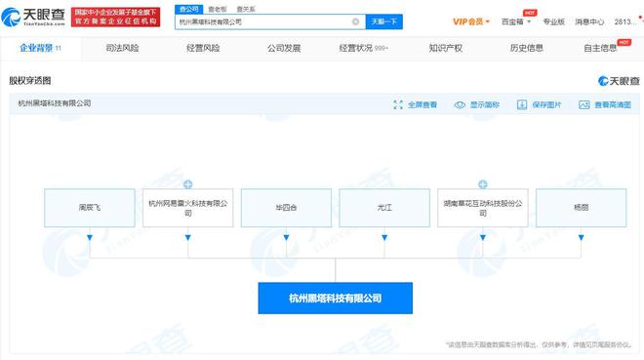Image resolution: width=644 pixels, height=360 pixels.
Task: Click the 专业版 link in header
Action: (553, 21)
